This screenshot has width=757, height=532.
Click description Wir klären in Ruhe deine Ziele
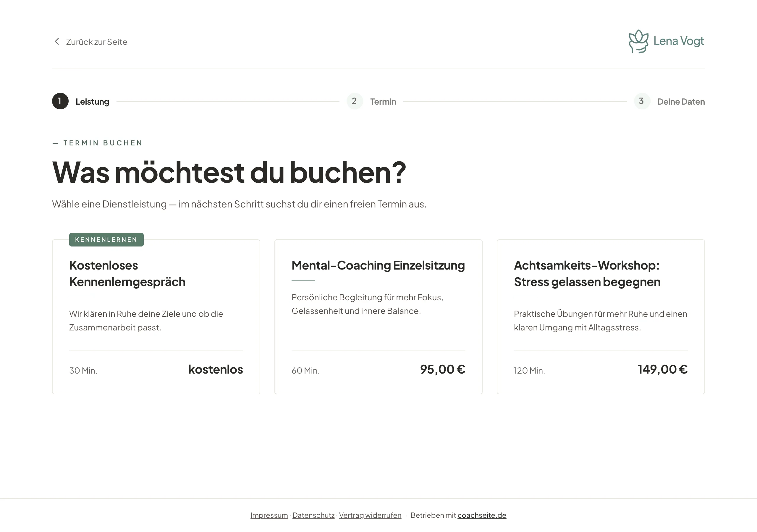click(146, 320)
